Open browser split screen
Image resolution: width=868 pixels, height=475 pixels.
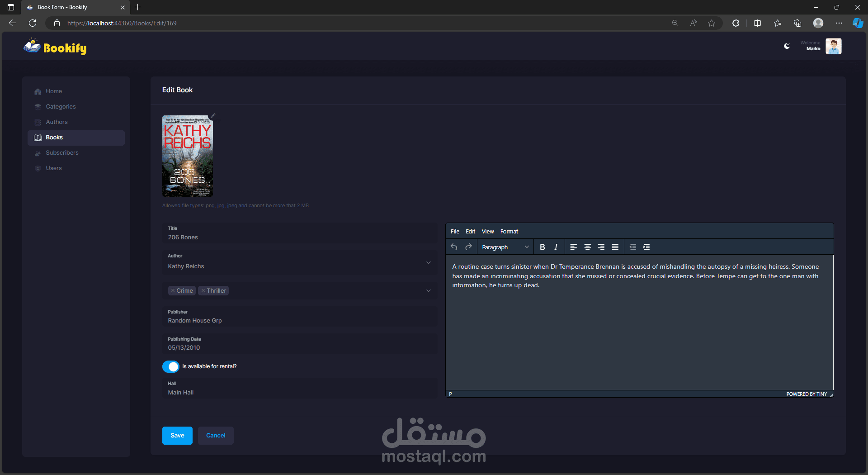[758, 23]
